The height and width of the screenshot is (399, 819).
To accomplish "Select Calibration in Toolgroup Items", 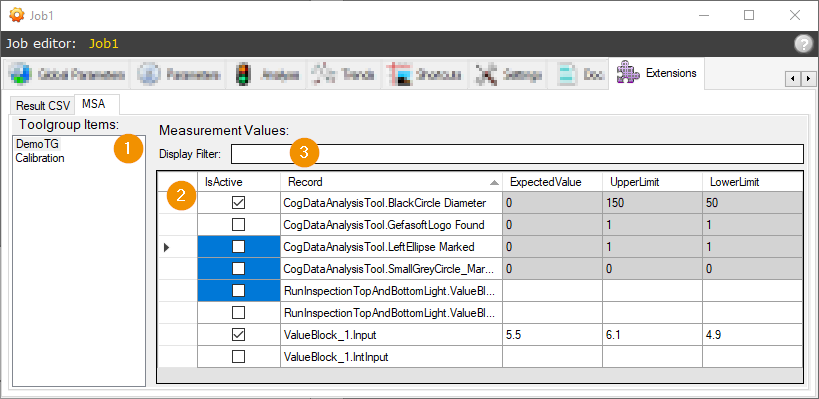I will [40, 158].
